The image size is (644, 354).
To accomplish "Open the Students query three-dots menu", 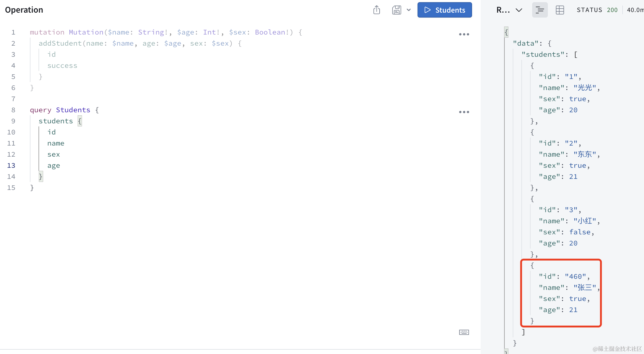I will coord(464,112).
